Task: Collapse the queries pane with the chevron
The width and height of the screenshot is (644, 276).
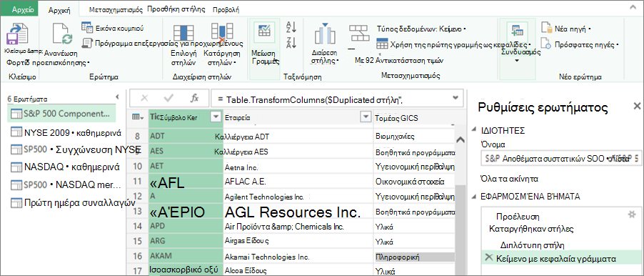Action: [x=118, y=97]
